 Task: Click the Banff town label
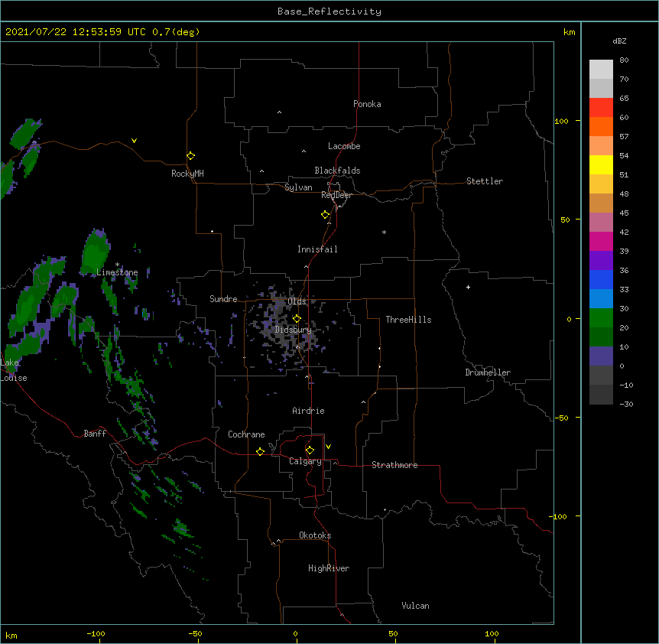[95, 434]
